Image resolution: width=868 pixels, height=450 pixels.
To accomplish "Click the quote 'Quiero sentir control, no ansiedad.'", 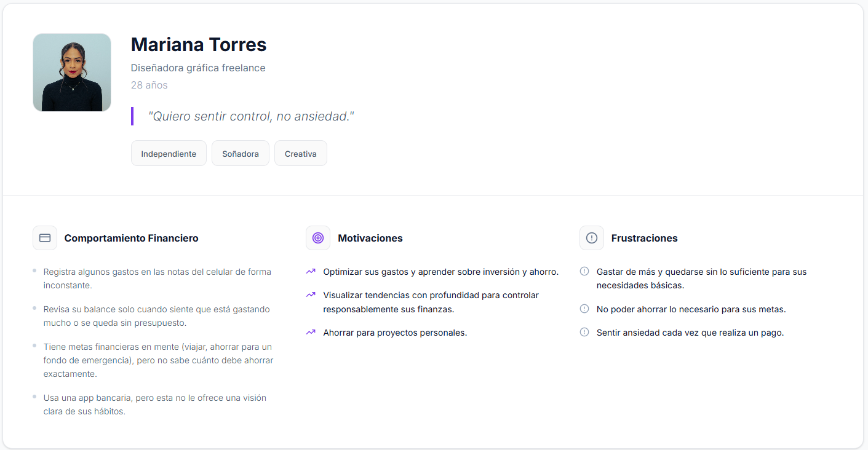I will (251, 116).
